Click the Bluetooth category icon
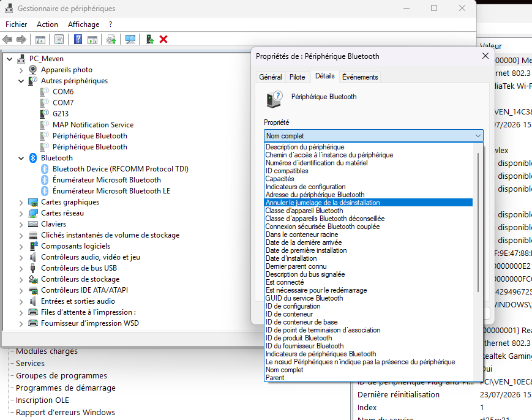 tap(33, 158)
